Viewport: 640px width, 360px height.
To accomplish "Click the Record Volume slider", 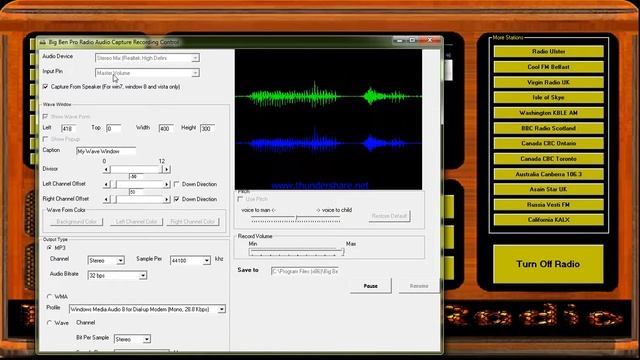I will pos(296,252).
